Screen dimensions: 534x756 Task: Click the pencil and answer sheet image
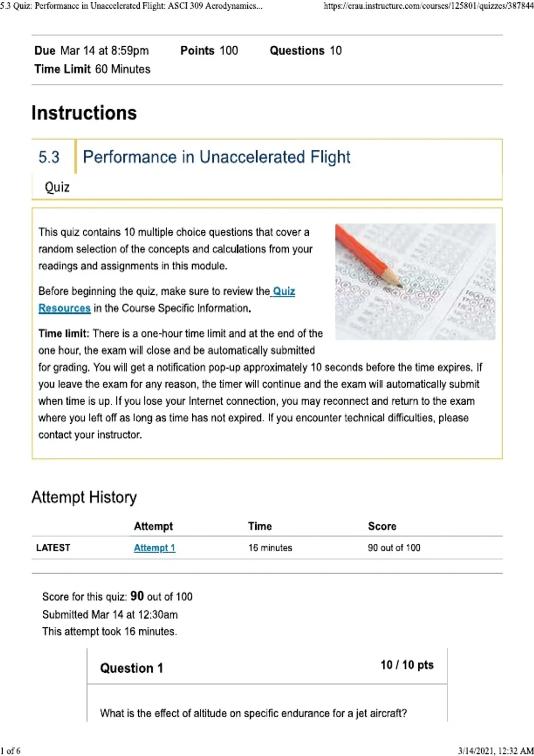pyautogui.click(x=415, y=281)
